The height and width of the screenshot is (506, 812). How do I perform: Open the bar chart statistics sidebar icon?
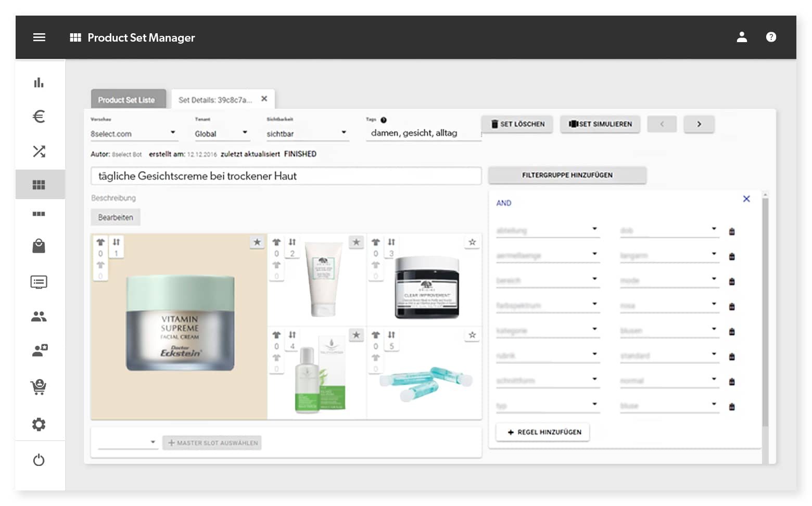pos(39,83)
